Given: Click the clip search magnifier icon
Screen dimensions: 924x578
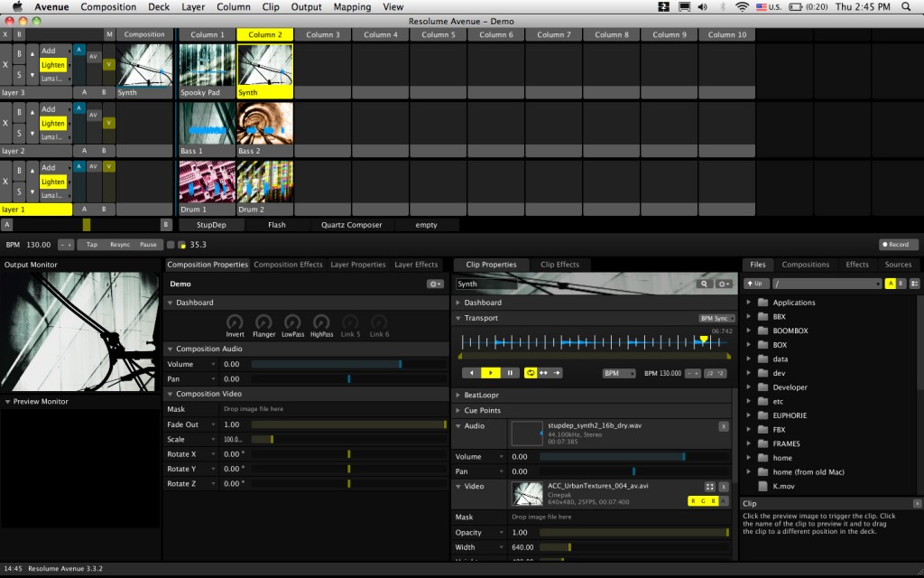Looking at the screenshot, I should pos(704,284).
